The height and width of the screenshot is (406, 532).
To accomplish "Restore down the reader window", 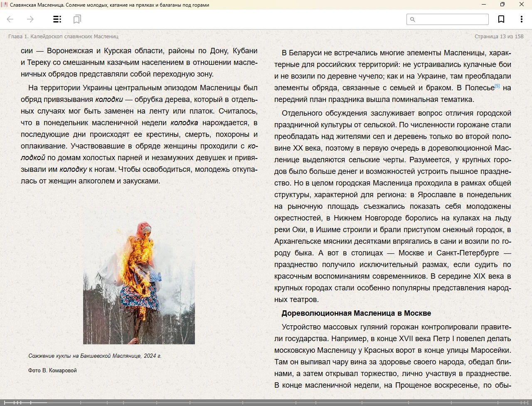I will click(502, 5).
